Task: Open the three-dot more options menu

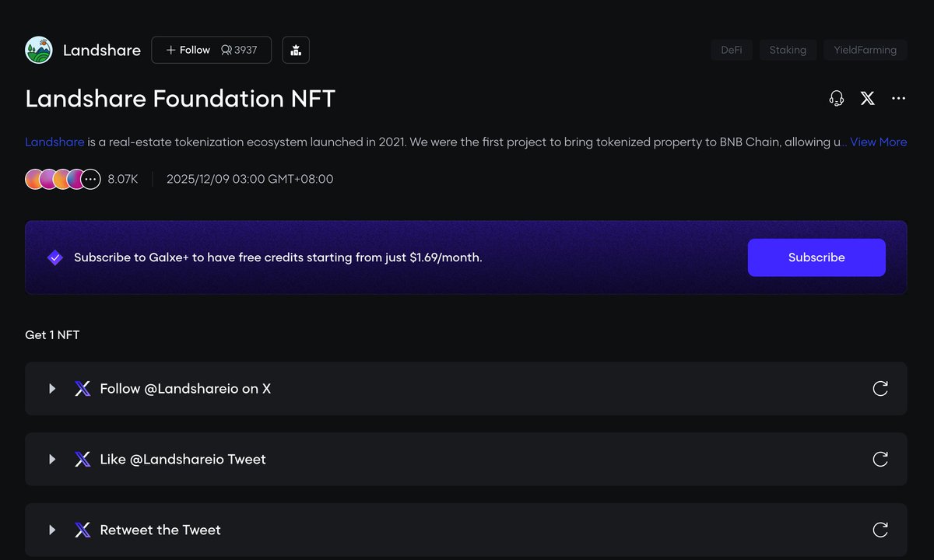Action: point(898,99)
